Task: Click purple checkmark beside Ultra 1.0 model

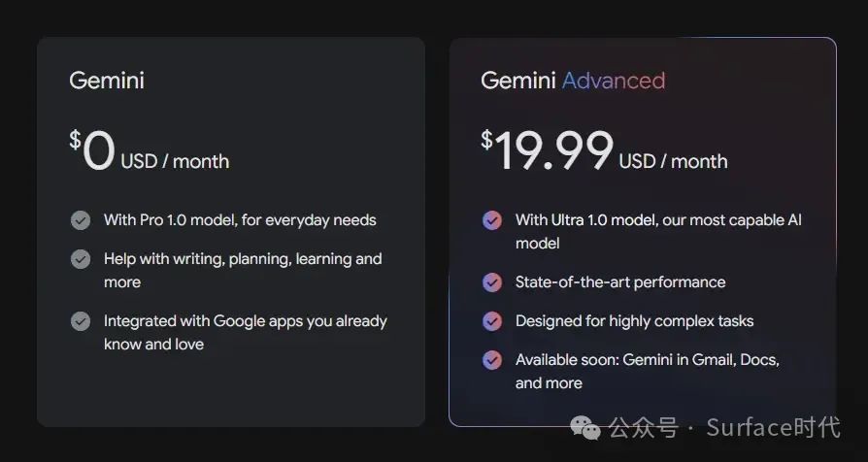Action: pyautogui.click(x=492, y=220)
